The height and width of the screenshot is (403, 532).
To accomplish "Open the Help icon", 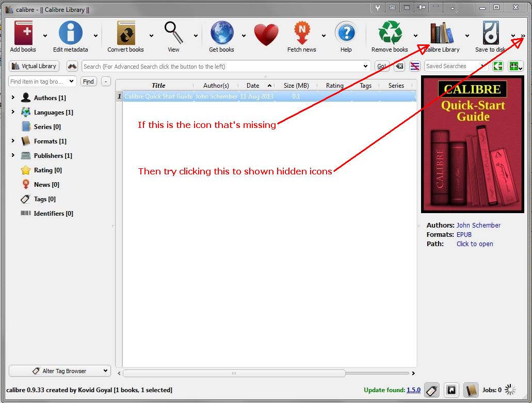I will click(346, 33).
